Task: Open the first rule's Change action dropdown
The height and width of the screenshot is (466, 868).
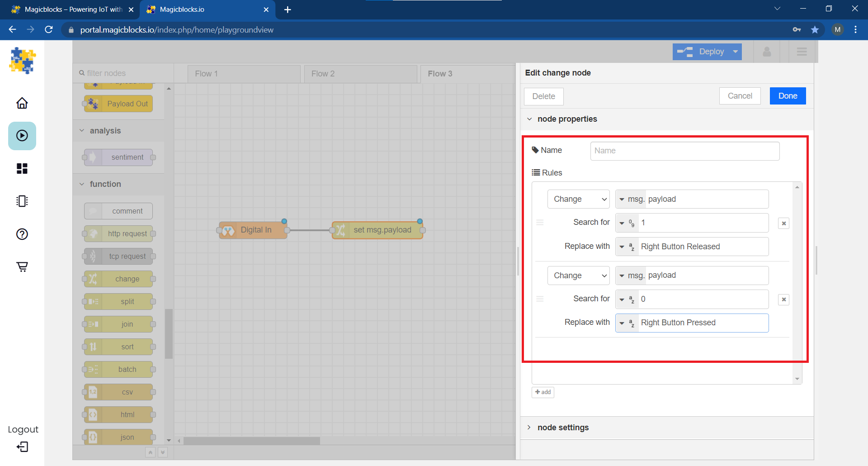Action: 578,199
